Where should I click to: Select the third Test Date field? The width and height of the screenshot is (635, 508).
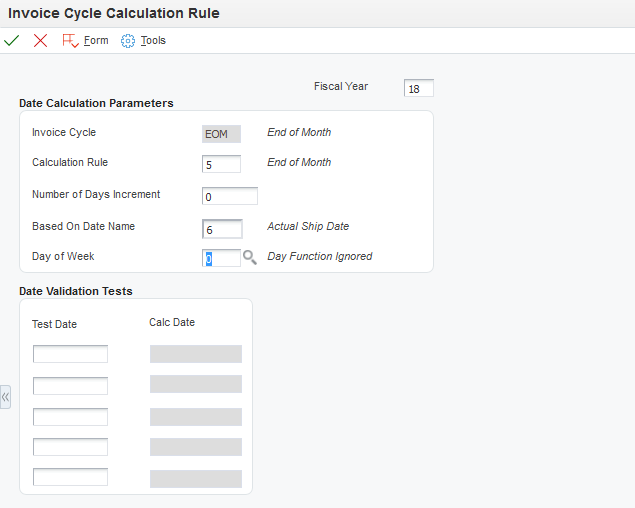(x=70, y=417)
